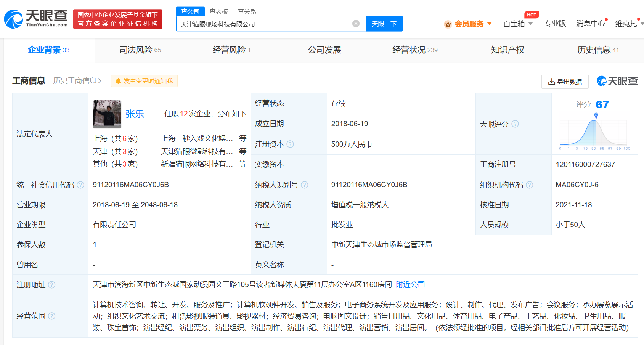Image resolution: width=644 pixels, height=345 pixels.
Task: Click the 有限责任公司 enterprise type value
Action: [x=114, y=225]
